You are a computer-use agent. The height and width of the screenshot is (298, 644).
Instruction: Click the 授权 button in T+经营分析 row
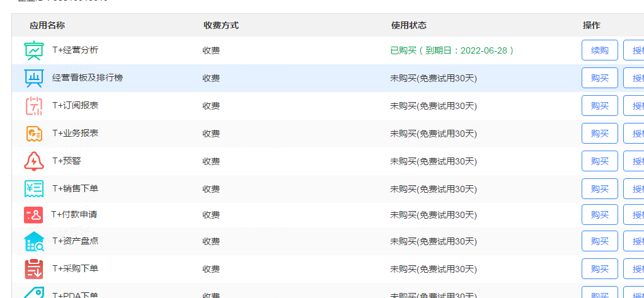coord(634,50)
